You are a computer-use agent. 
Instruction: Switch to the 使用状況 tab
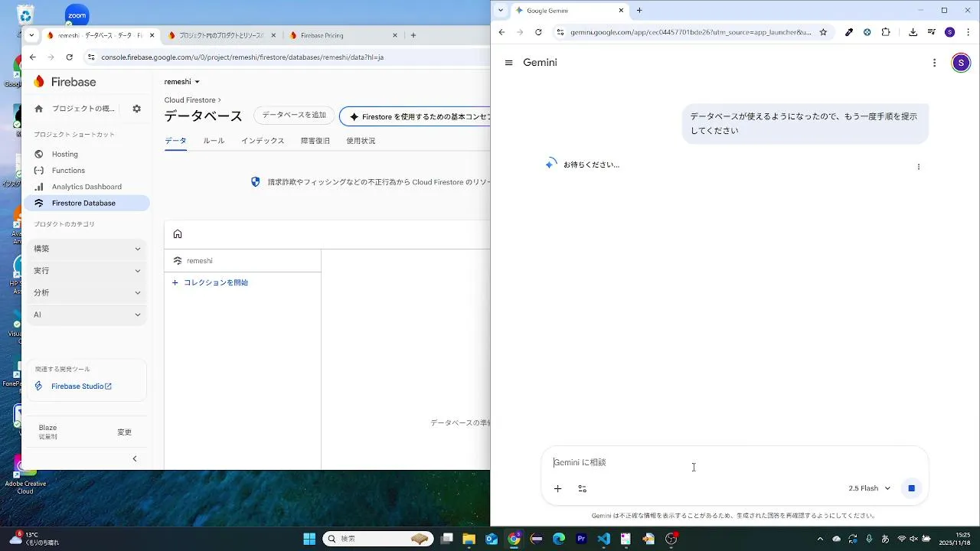click(361, 141)
